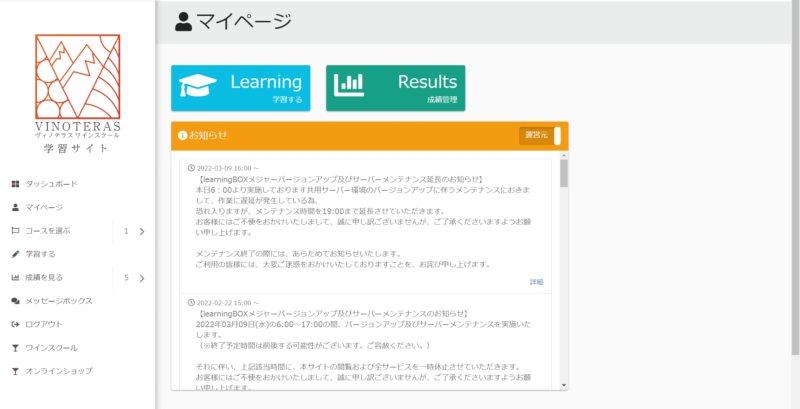Viewport: 800px width, 409px height.
Task: Click the graduation cap icon on Learning tile
Action: point(197,86)
